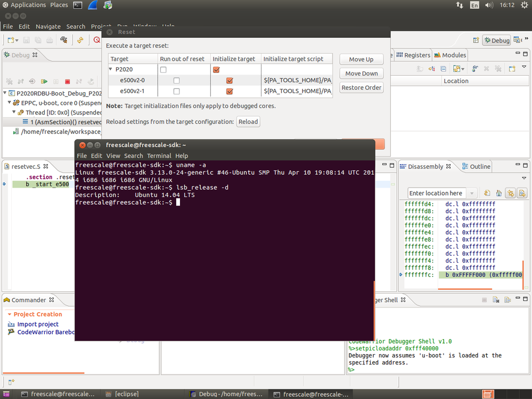The image size is (532, 399).
Task: Open the Debug perspective button
Action: pyautogui.click(x=496, y=40)
